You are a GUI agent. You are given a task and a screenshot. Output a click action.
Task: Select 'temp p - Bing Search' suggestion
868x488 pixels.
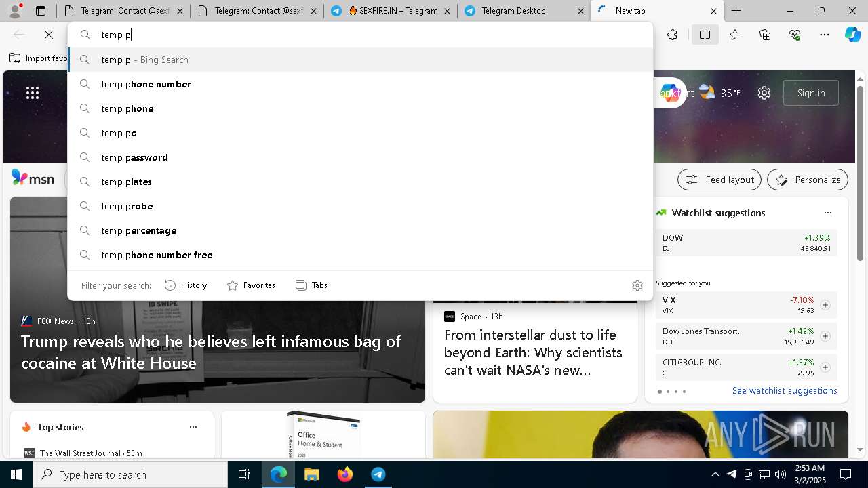360,60
